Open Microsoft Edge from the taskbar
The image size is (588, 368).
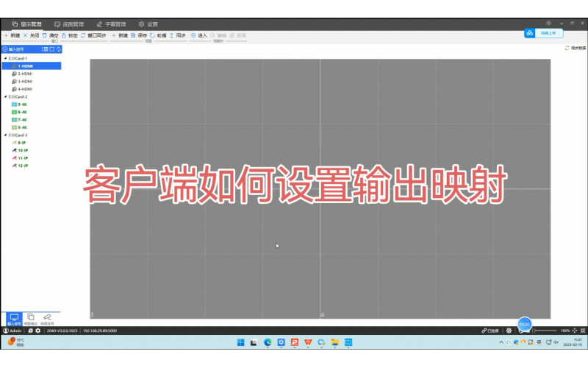point(268,342)
